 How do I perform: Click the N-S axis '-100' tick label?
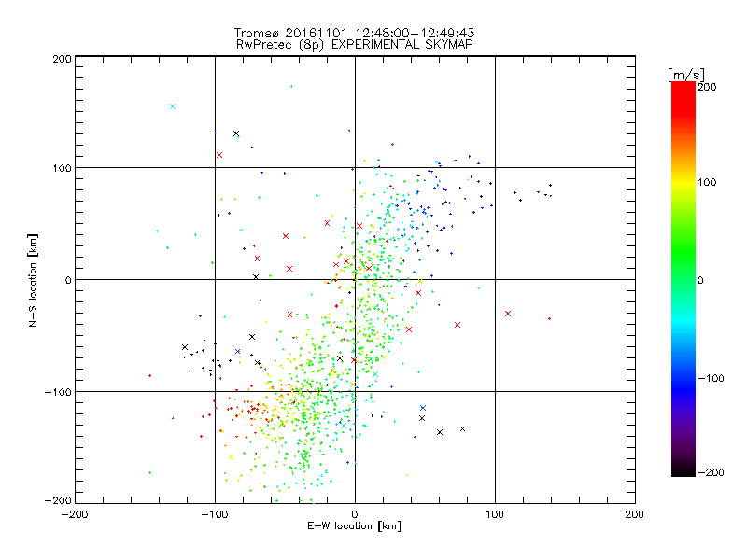click(58, 392)
